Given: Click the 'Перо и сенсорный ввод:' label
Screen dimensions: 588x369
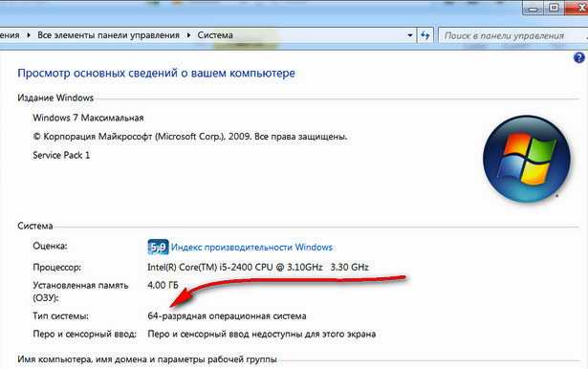Looking at the screenshot, I should pos(85,334).
